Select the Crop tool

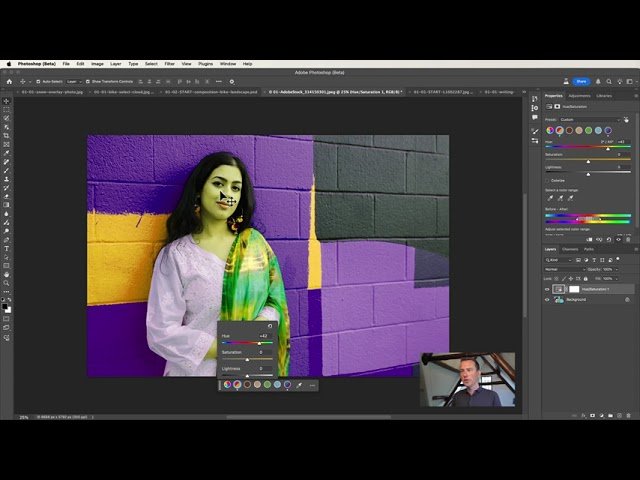pos(6,136)
